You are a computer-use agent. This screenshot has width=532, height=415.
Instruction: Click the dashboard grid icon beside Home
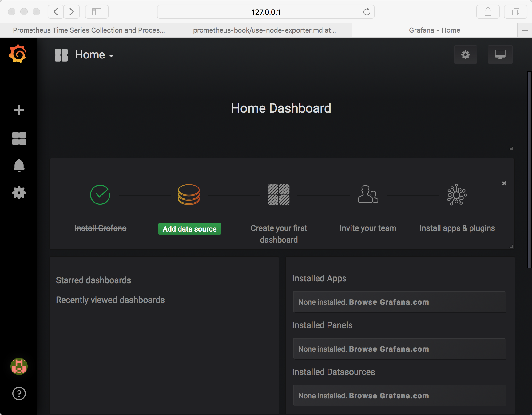[61, 55]
